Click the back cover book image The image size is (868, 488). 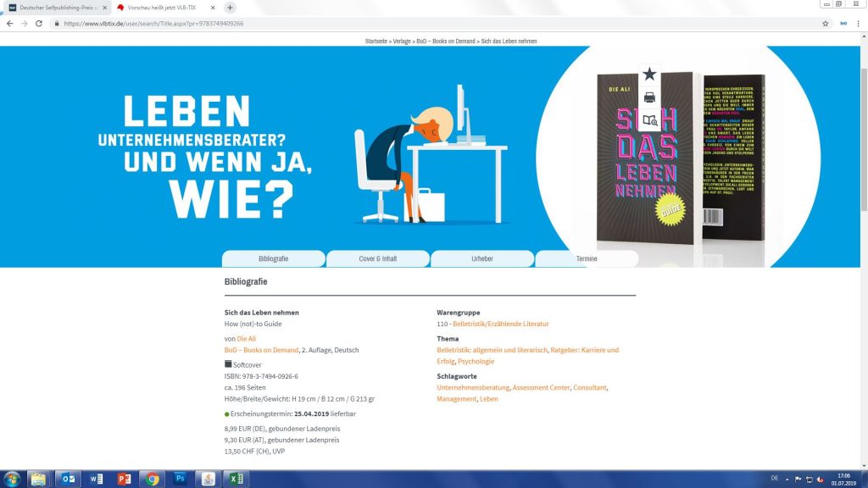point(733,158)
